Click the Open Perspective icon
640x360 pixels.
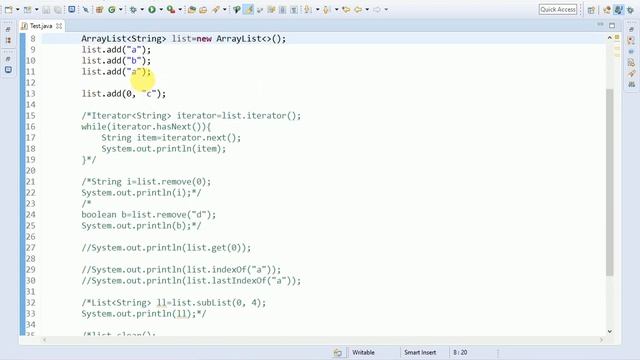pyautogui.click(x=591, y=10)
